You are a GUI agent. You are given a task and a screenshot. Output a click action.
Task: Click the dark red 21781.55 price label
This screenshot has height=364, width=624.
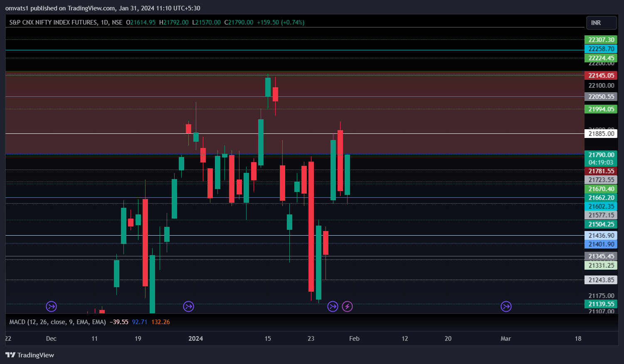(x=601, y=171)
